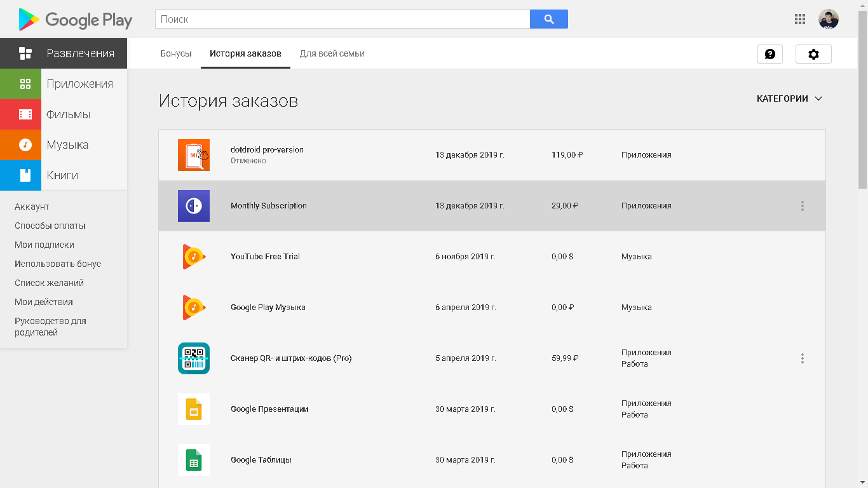Click the 6 апреля 2019 г. date

(x=466, y=308)
